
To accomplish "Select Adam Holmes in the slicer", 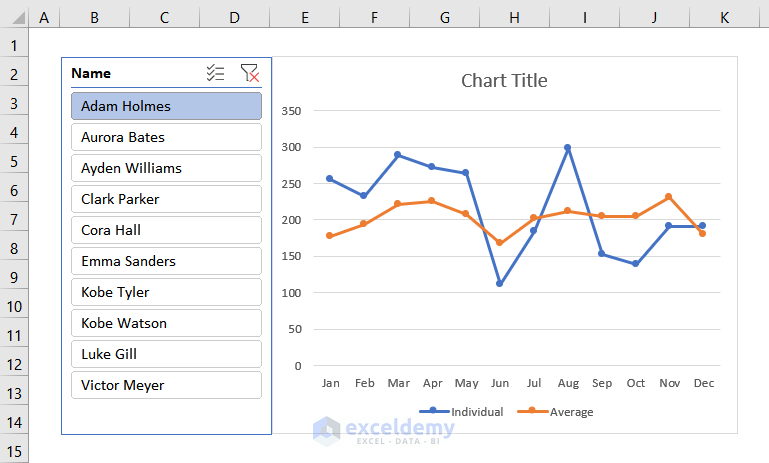I will click(x=166, y=106).
